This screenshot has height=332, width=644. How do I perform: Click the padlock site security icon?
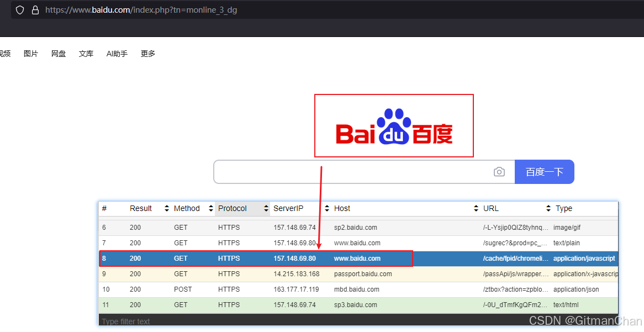(x=35, y=10)
